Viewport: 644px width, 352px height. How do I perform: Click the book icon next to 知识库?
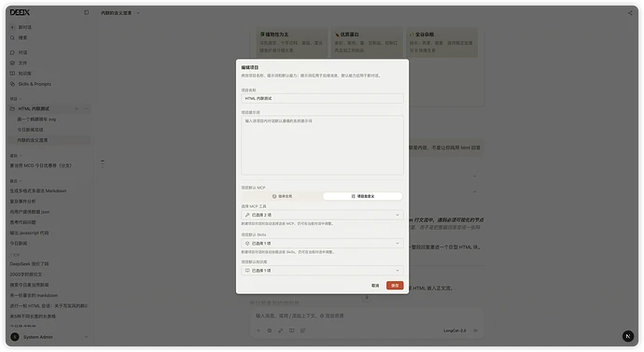12,74
